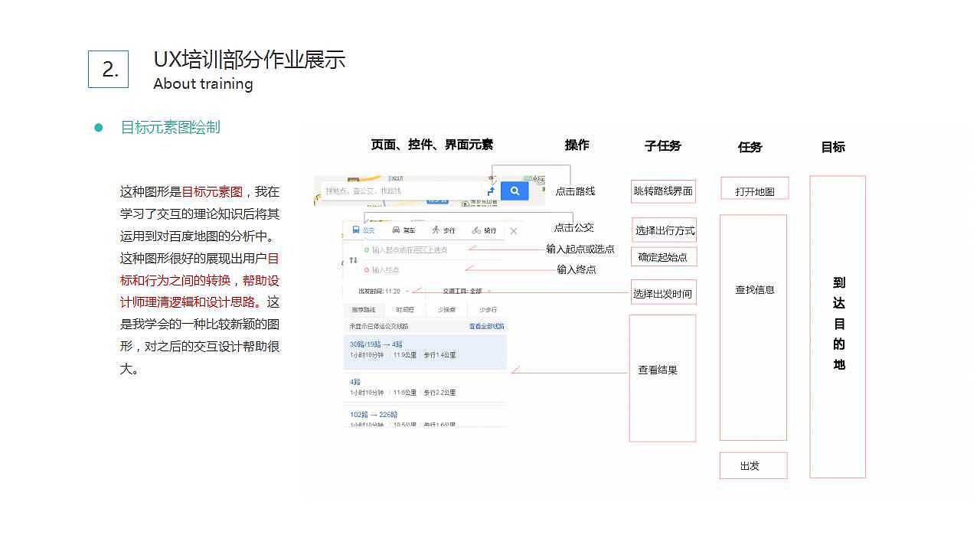Viewport: 980px width, 551px height.
Task: Select route result 102路 → 226路
Action: (425, 417)
